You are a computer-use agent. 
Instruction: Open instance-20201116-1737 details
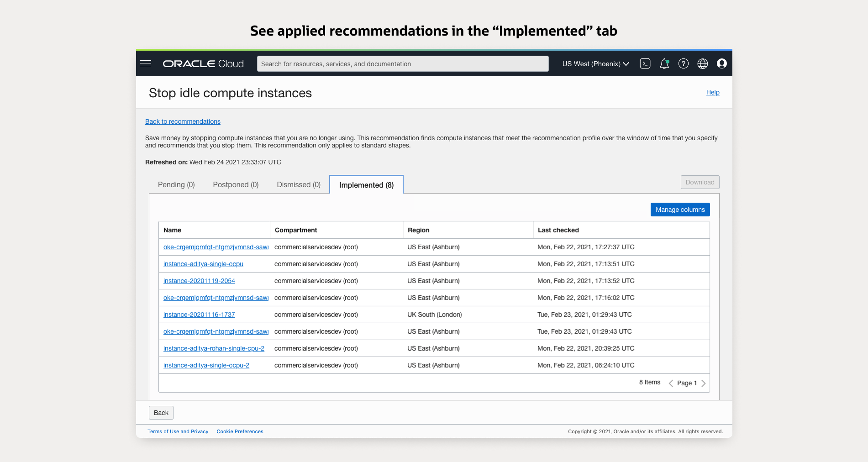pos(199,315)
